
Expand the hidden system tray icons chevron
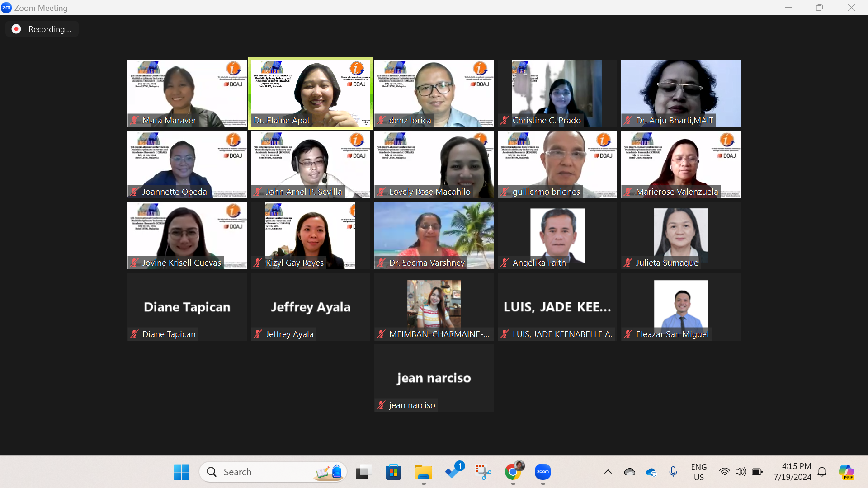tap(608, 472)
